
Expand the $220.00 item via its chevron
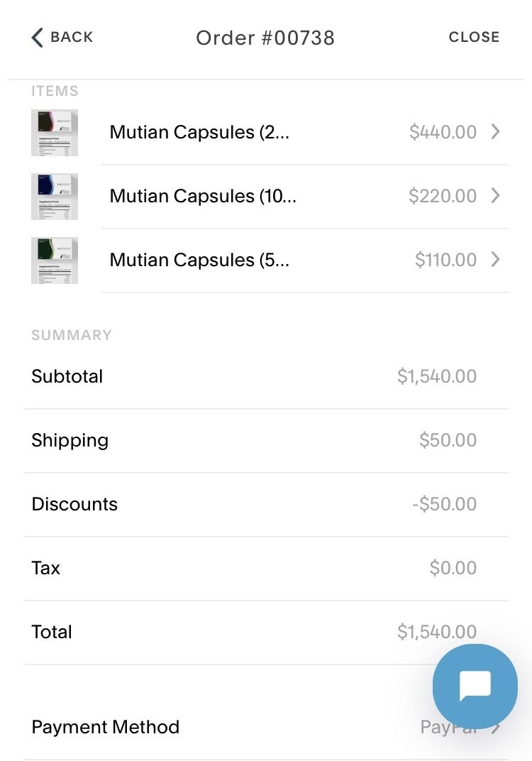[x=495, y=196]
